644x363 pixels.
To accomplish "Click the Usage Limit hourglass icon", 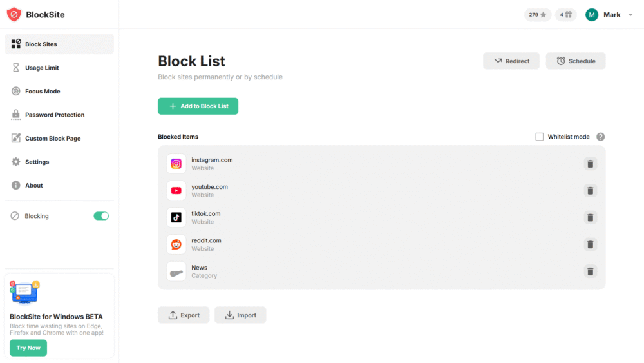I will click(x=15, y=68).
